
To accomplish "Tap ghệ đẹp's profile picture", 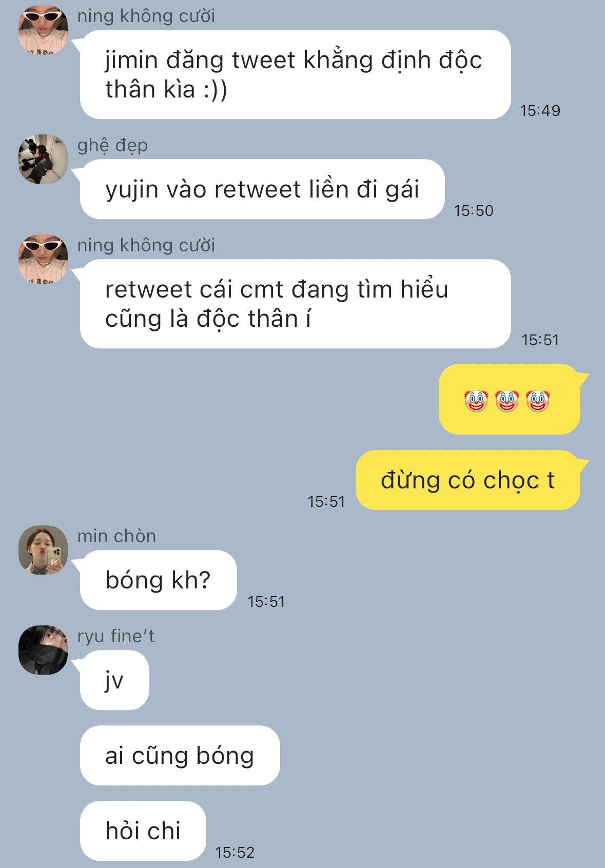I will coord(43,159).
